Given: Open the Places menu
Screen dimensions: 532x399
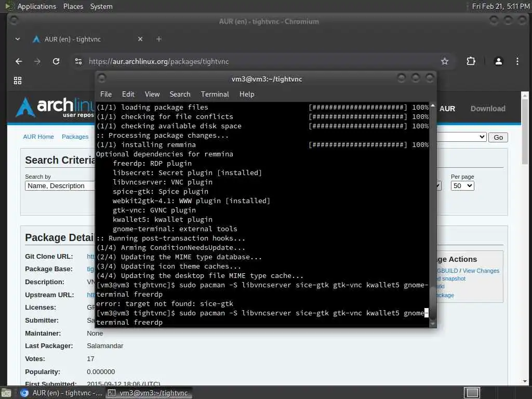Looking at the screenshot, I should (73, 6).
